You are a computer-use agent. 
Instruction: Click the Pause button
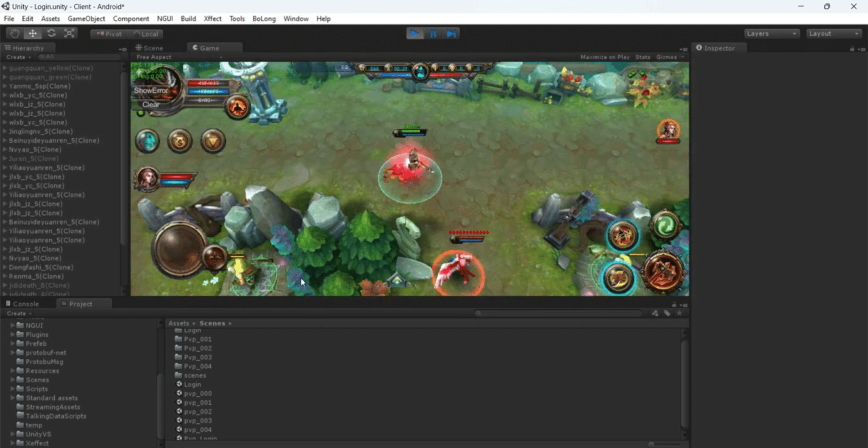(x=433, y=34)
